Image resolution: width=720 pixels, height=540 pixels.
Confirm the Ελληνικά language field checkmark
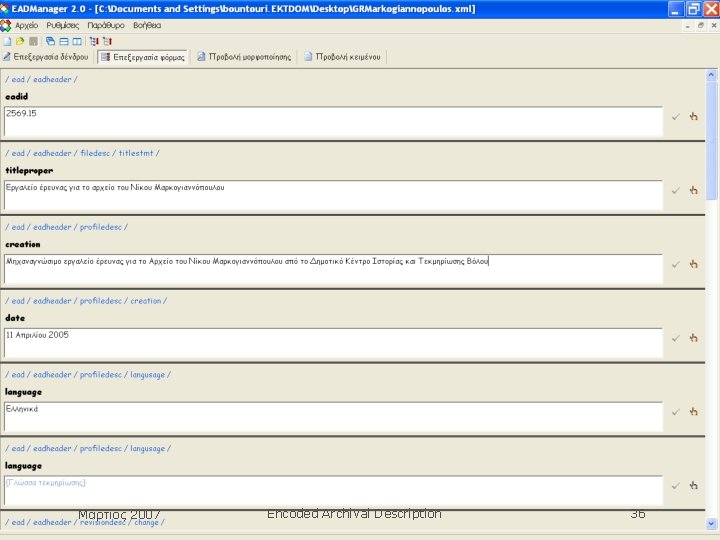click(675, 412)
